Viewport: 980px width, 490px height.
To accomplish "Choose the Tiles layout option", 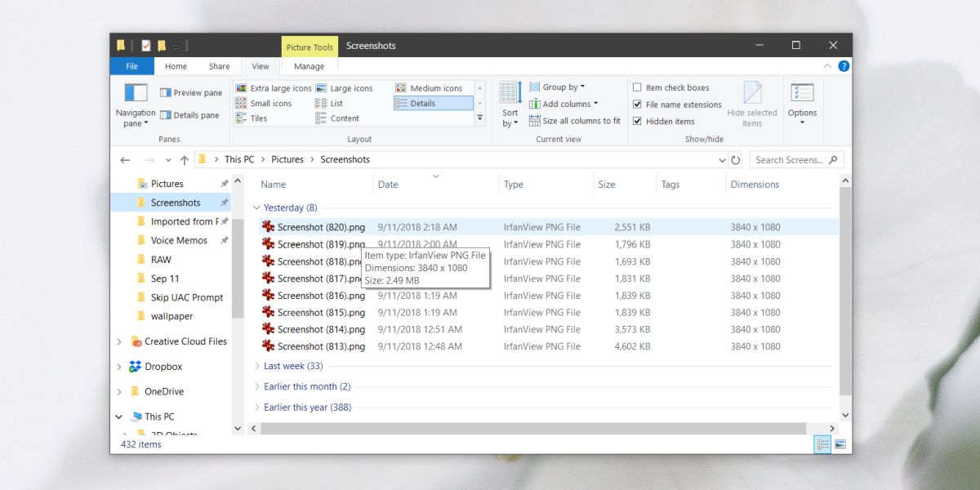I will [x=252, y=118].
